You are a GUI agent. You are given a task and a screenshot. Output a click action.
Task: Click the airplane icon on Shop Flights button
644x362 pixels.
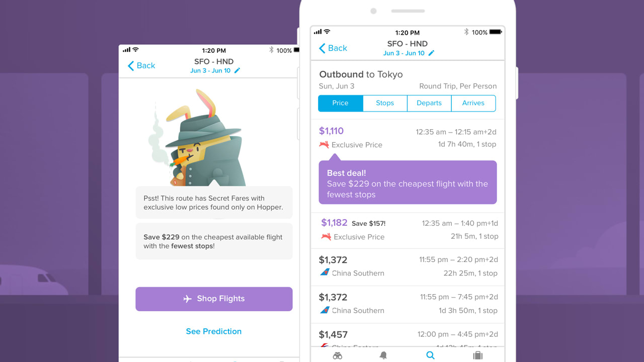188,299
